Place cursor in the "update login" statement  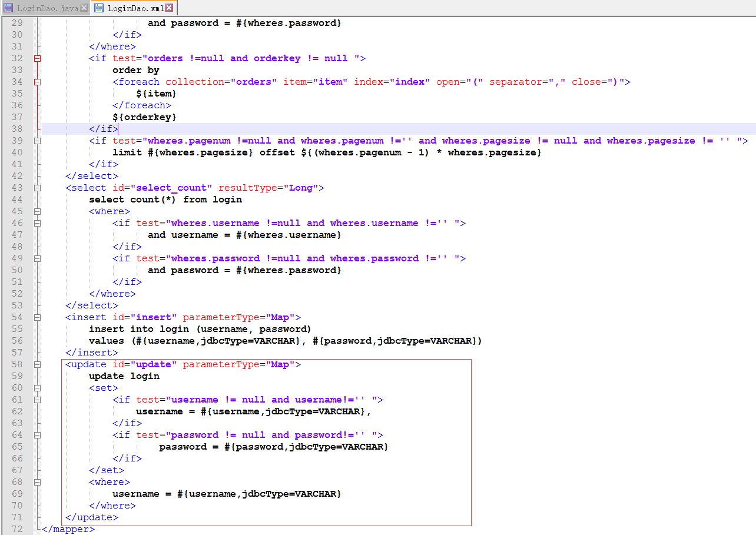124,376
